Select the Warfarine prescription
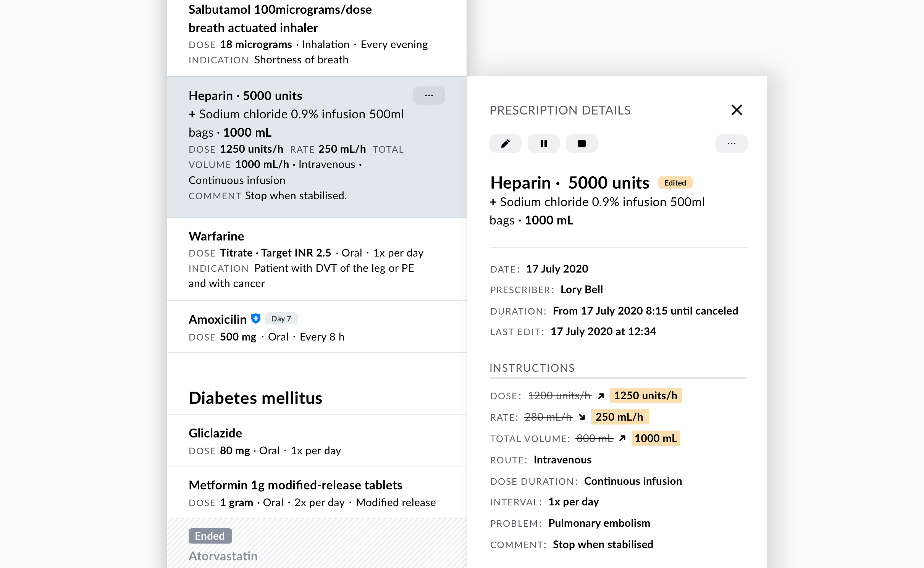 tap(317, 259)
